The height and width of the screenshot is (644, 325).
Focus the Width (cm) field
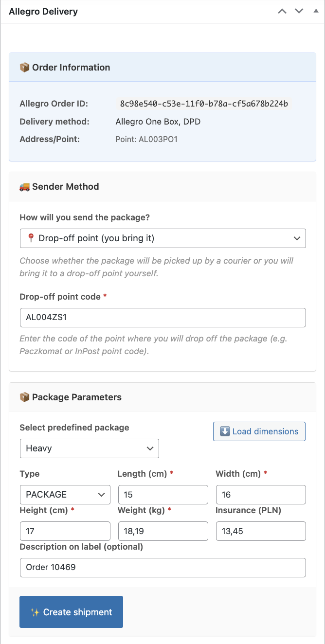point(260,495)
